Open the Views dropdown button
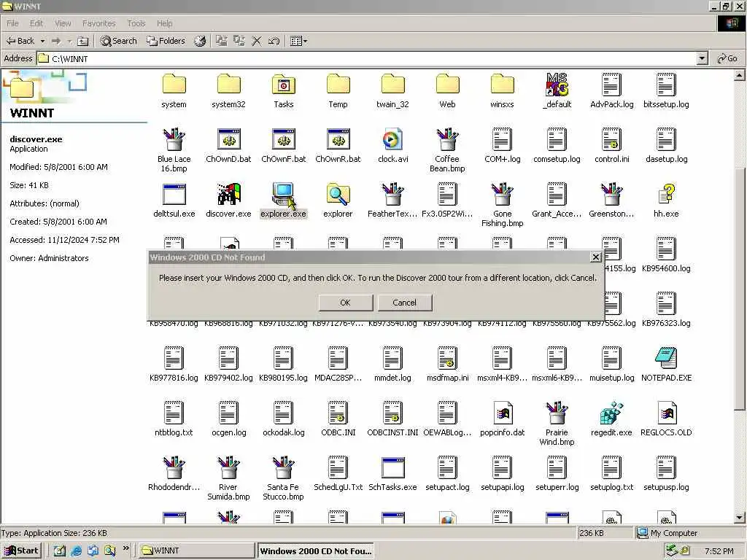747x560 pixels. (298, 41)
